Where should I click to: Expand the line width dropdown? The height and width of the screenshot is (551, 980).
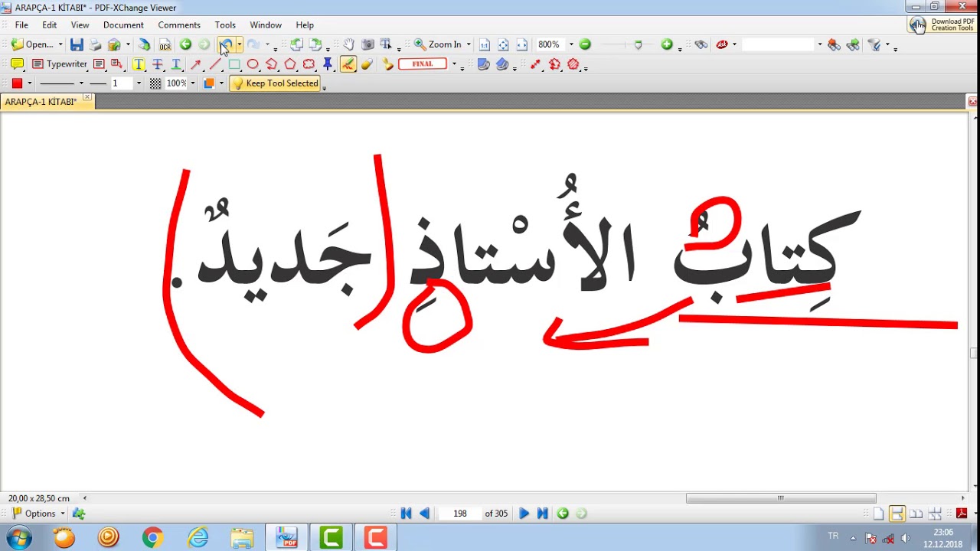tap(139, 83)
